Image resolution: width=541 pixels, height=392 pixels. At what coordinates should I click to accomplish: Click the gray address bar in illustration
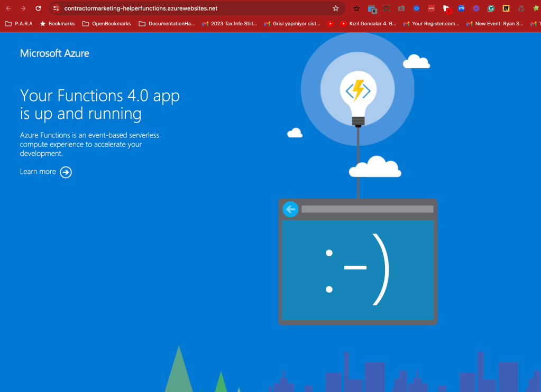[367, 209]
